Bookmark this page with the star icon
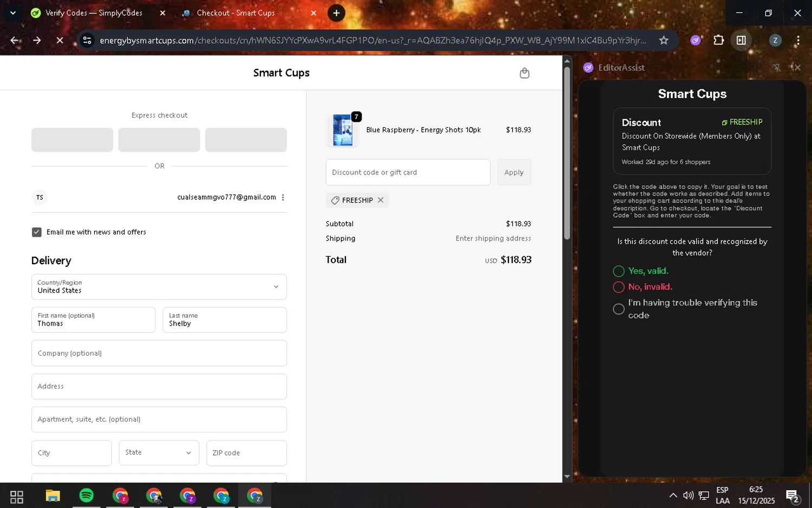Image resolution: width=812 pixels, height=508 pixels. click(x=664, y=41)
